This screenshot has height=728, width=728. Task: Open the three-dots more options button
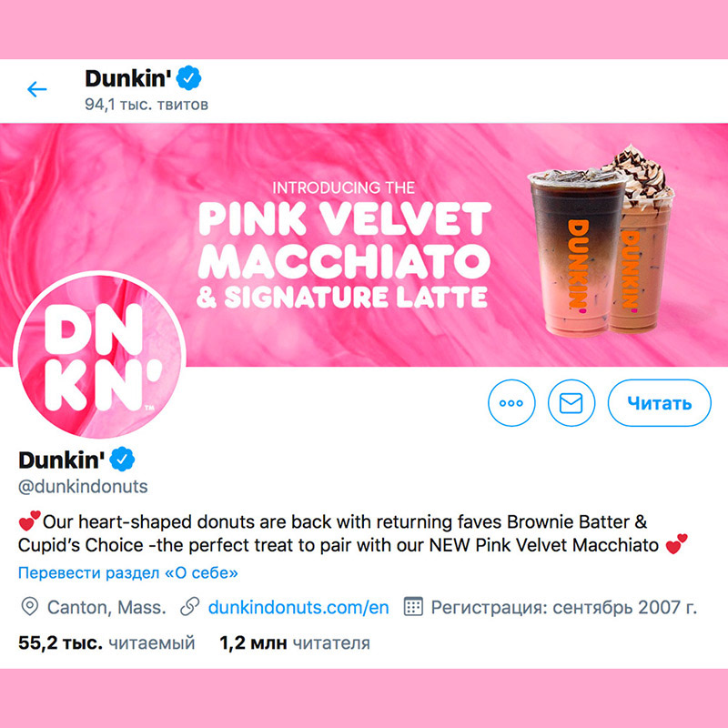coord(511,402)
